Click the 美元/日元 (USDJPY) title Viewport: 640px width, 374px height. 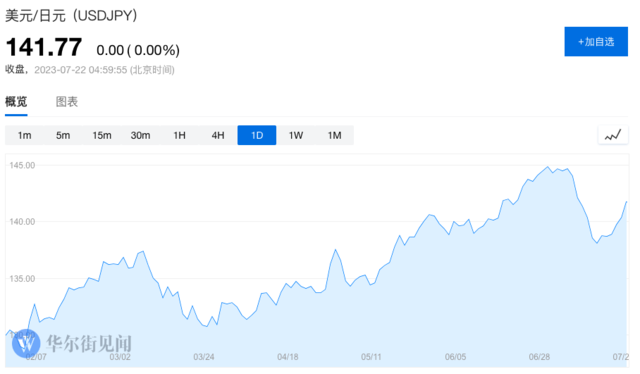click(71, 16)
